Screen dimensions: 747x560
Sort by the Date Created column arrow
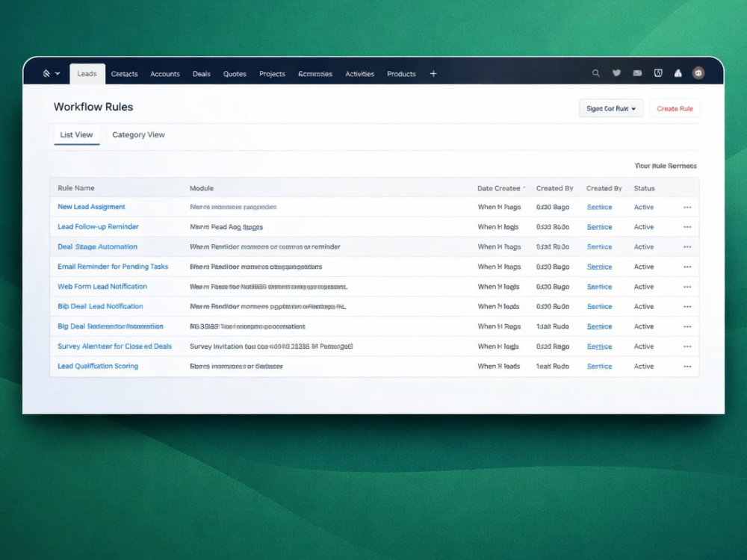tap(524, 187)
